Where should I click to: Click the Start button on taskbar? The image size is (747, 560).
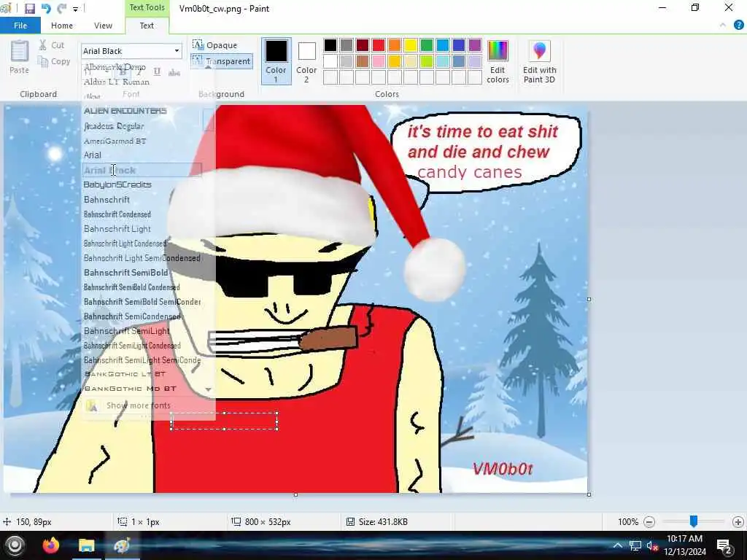pyautogui.click(x=15, y=545)
